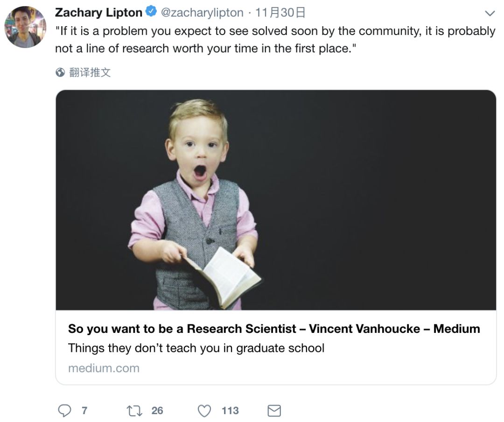
Task: Click the envelope direct message icon
Action: point(274,410)
